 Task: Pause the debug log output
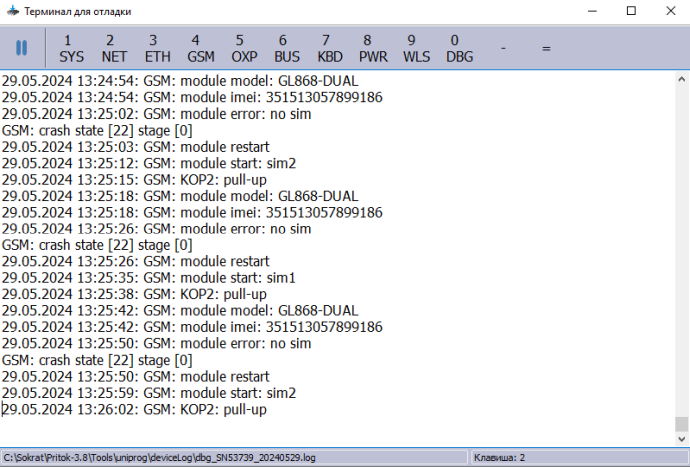pyautogui.click(x=22, y=48)
